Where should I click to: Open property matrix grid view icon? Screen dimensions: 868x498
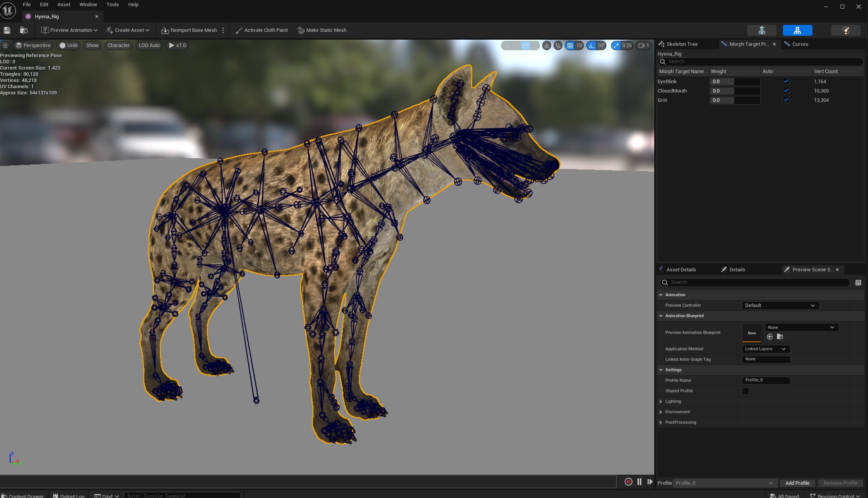858,283
